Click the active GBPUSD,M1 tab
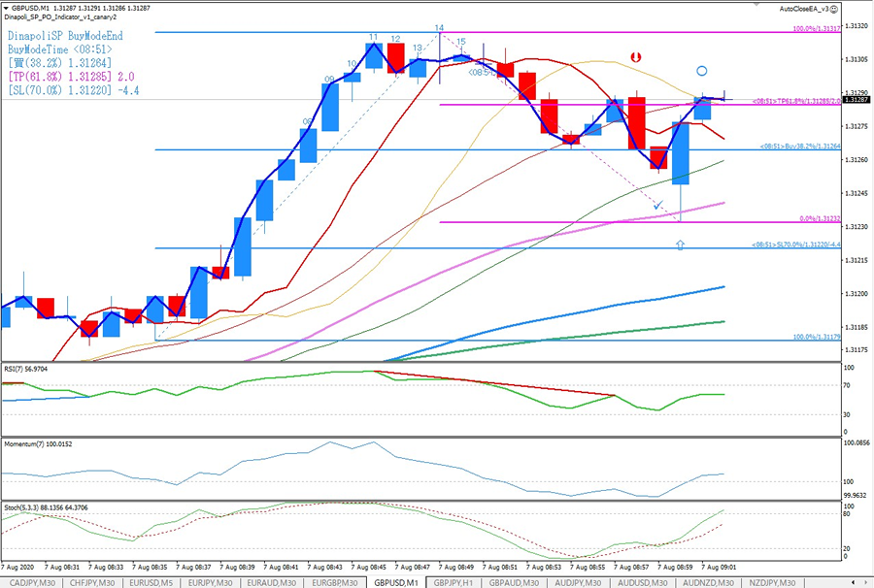The image size is (874, 588). click(x=396, y=582)
